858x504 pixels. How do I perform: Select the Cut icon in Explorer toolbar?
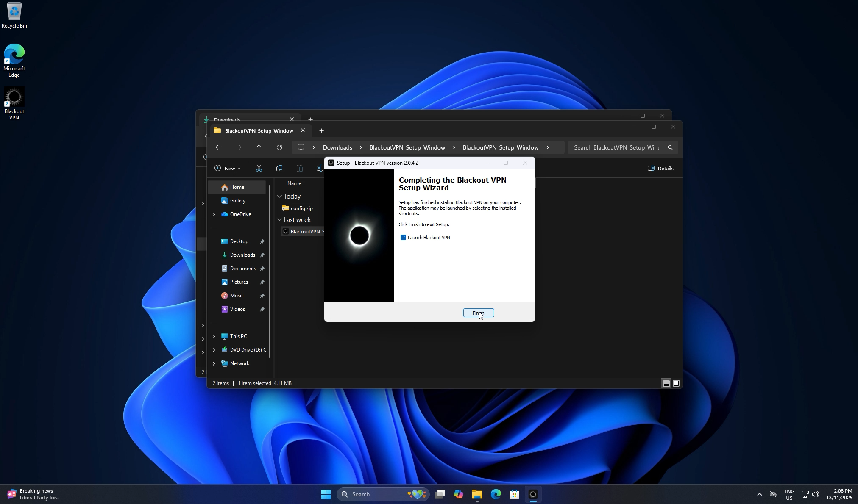259,168
